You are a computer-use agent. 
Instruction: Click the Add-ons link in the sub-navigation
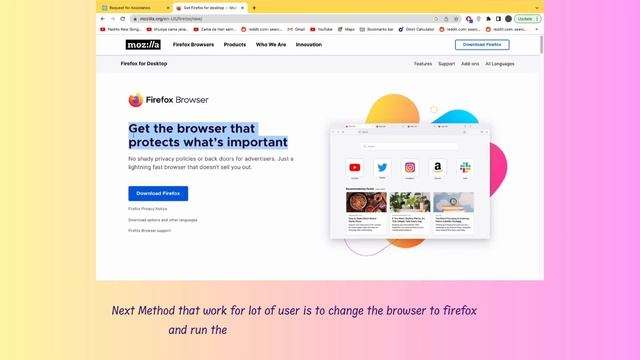(x=470, y=64)
